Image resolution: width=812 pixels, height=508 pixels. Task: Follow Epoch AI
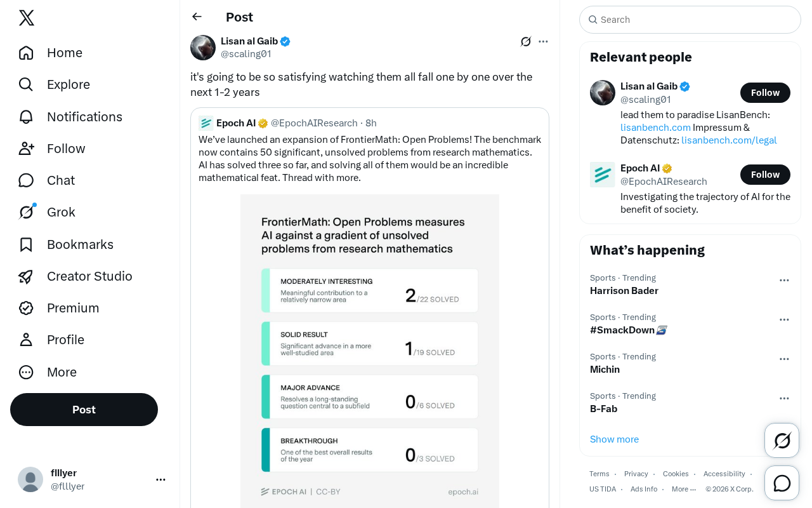pos(765,175)
